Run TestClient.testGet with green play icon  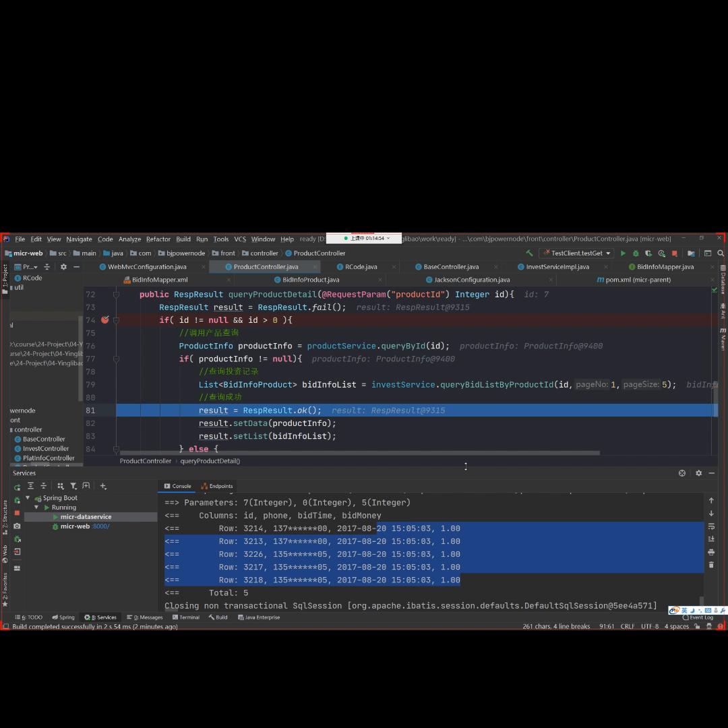pyautogui.click(x=623, y=253)
